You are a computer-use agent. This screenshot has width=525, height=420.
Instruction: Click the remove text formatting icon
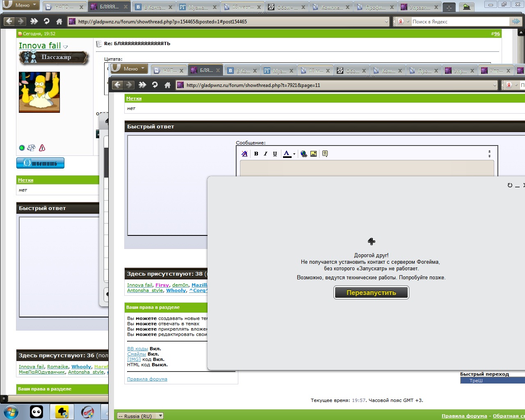pos(244,154)
